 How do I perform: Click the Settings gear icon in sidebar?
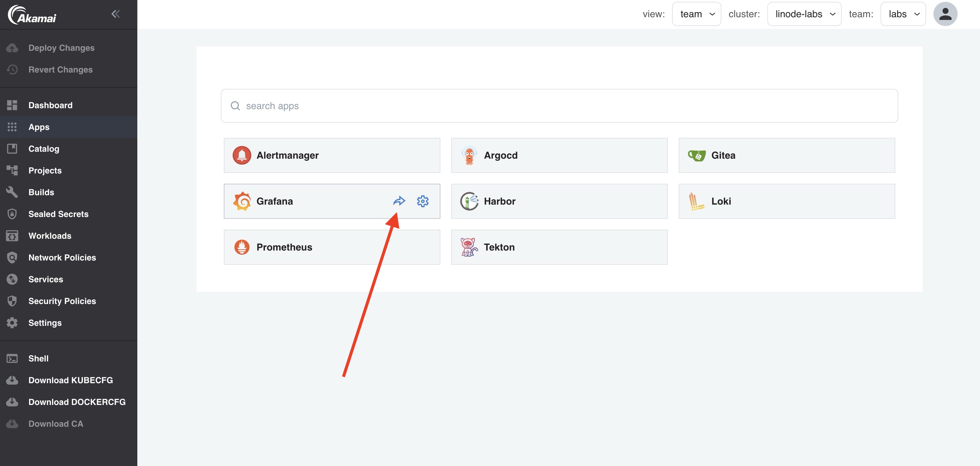[12, 323]
